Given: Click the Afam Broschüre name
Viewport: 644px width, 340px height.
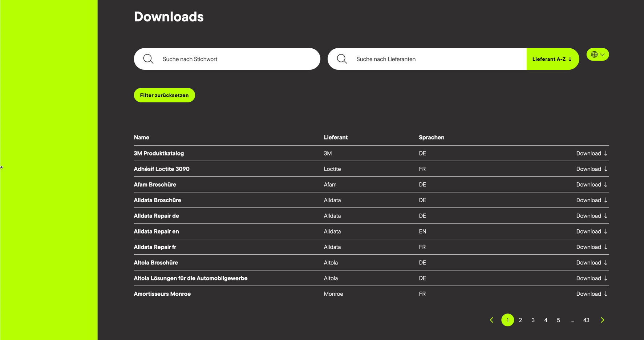Looking at the screenshot, I should click(155, 185).
